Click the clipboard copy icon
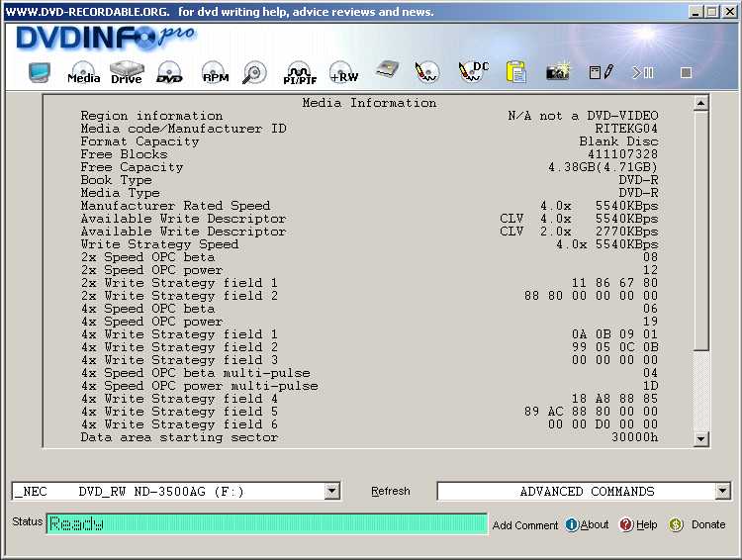Screen dimensions: 742x560 tap(515, 72)
